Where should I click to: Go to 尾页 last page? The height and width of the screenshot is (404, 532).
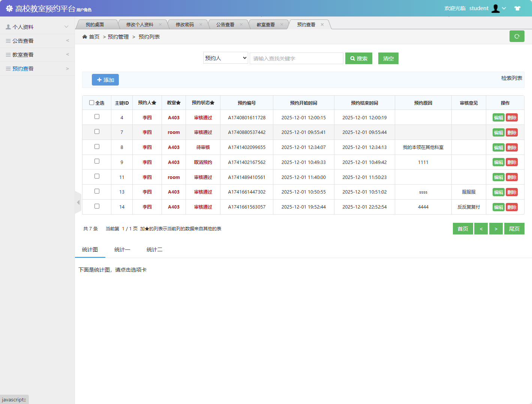(x=514, y=229)
